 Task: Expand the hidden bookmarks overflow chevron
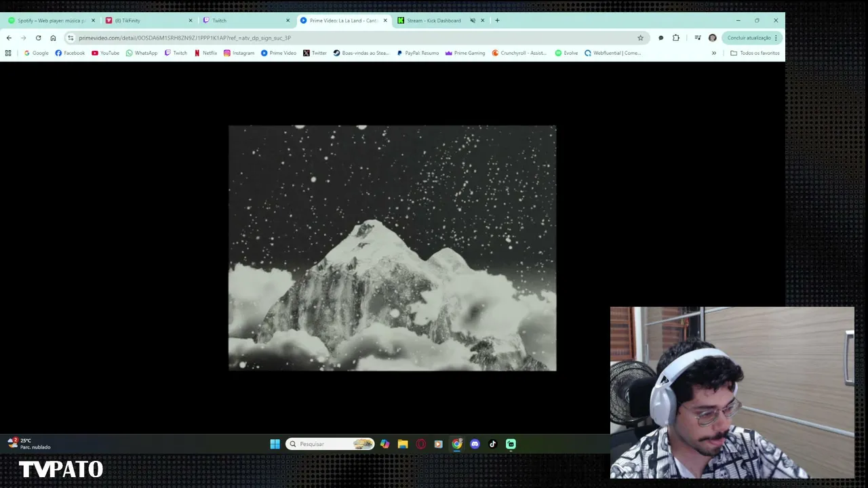click(x=713, y=53)
